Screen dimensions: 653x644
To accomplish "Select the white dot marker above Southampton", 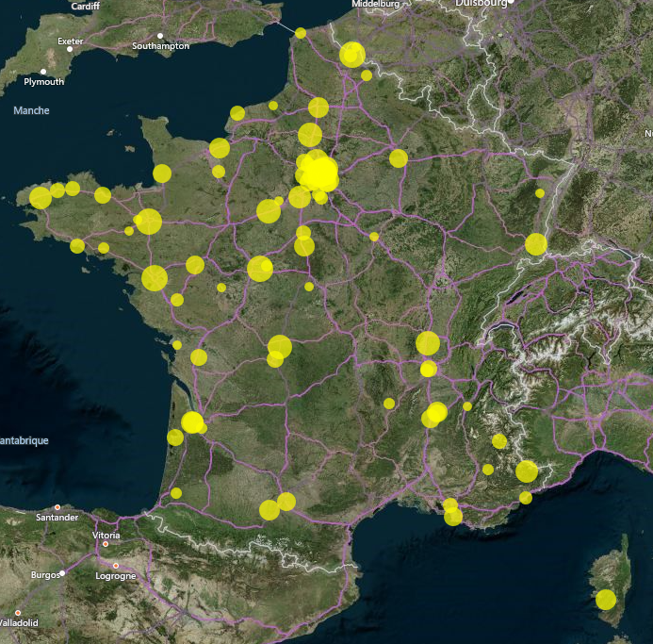I will tap(160, 36).
